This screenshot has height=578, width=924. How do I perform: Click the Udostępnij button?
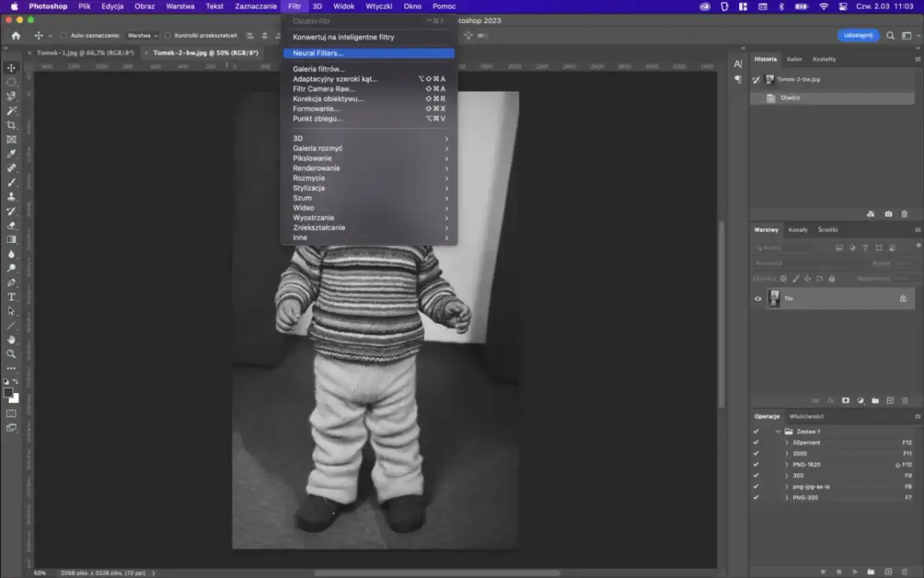858,35
